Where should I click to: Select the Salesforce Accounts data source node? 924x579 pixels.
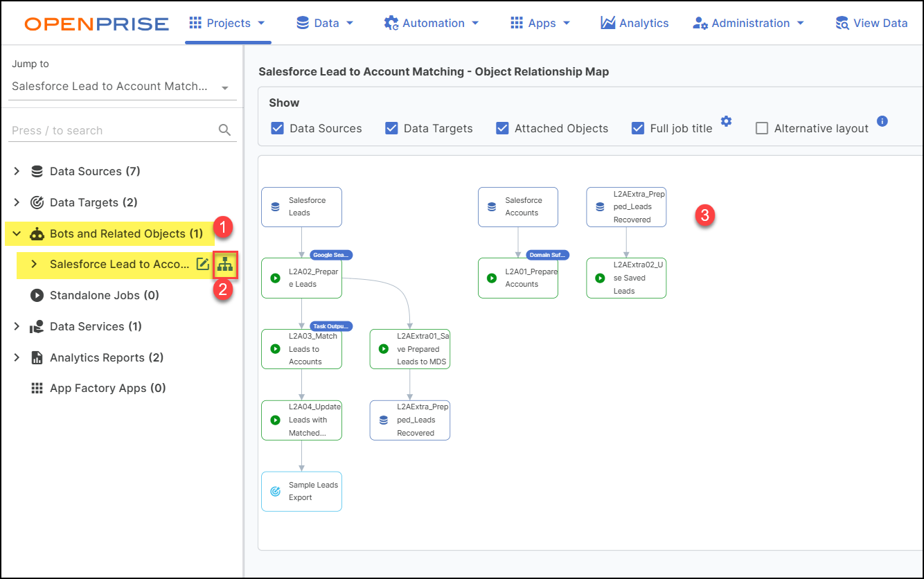(x=517, y=206)
